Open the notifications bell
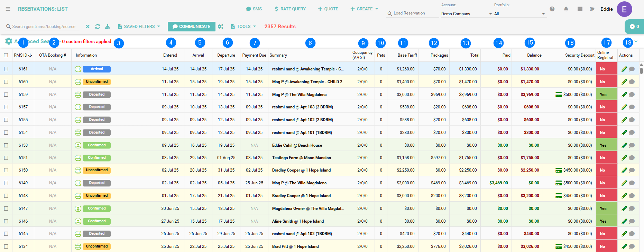 [566, 9]
